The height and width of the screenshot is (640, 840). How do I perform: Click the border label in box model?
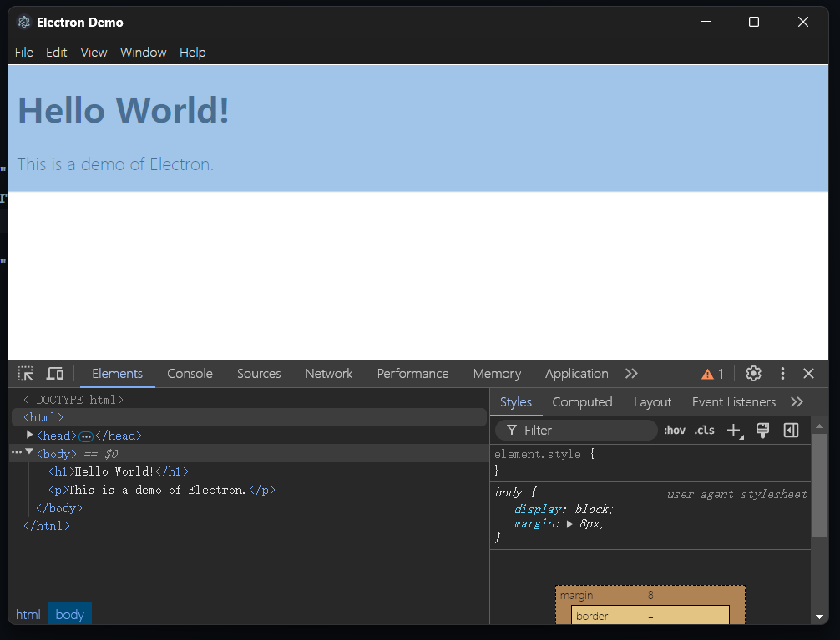pos(592,616)
